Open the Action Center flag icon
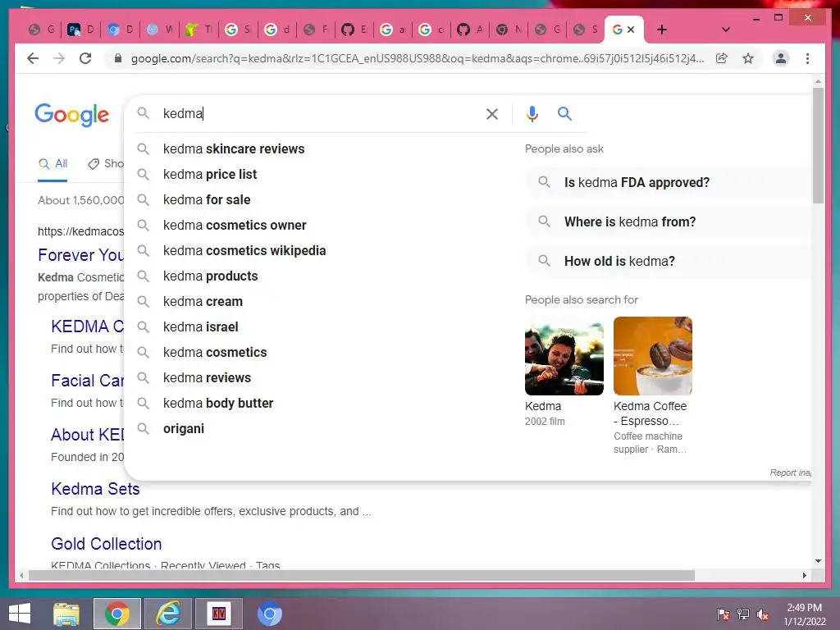 point(724,614)
